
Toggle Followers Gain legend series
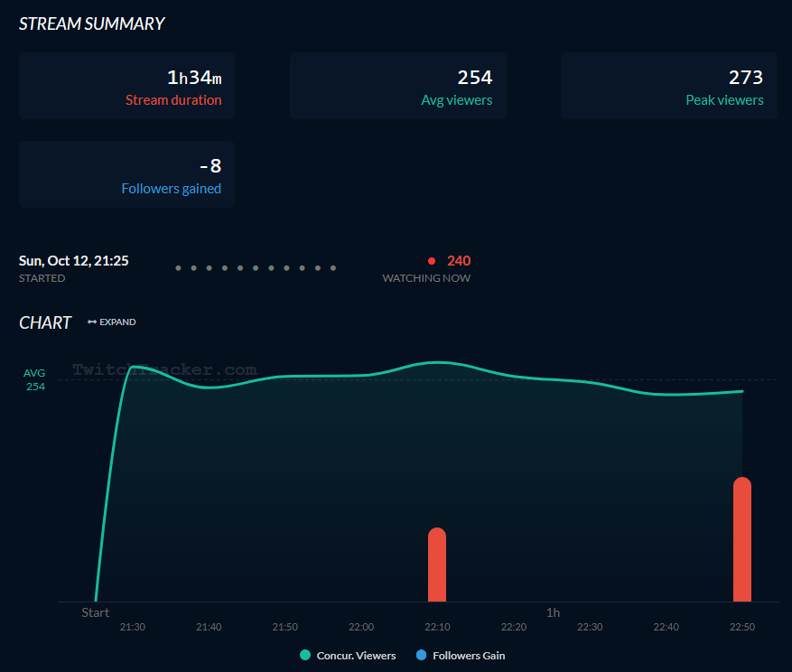[x=461, y=656]
